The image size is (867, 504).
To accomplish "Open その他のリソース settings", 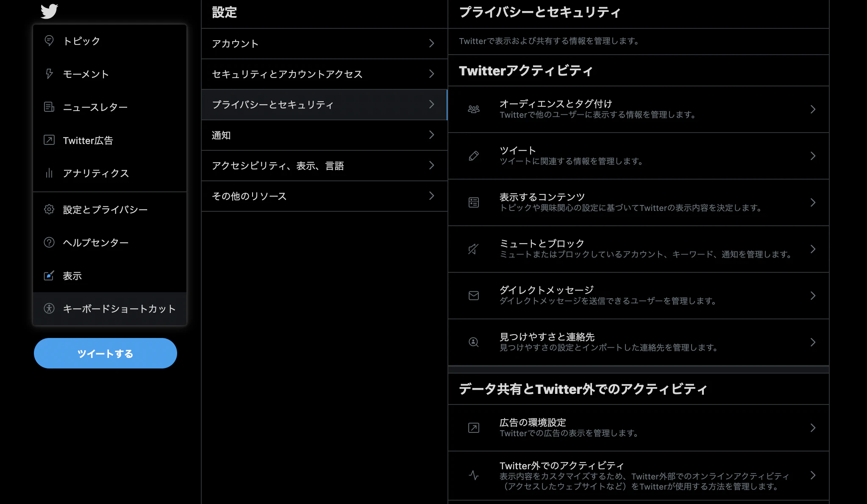I will (325, 196).
